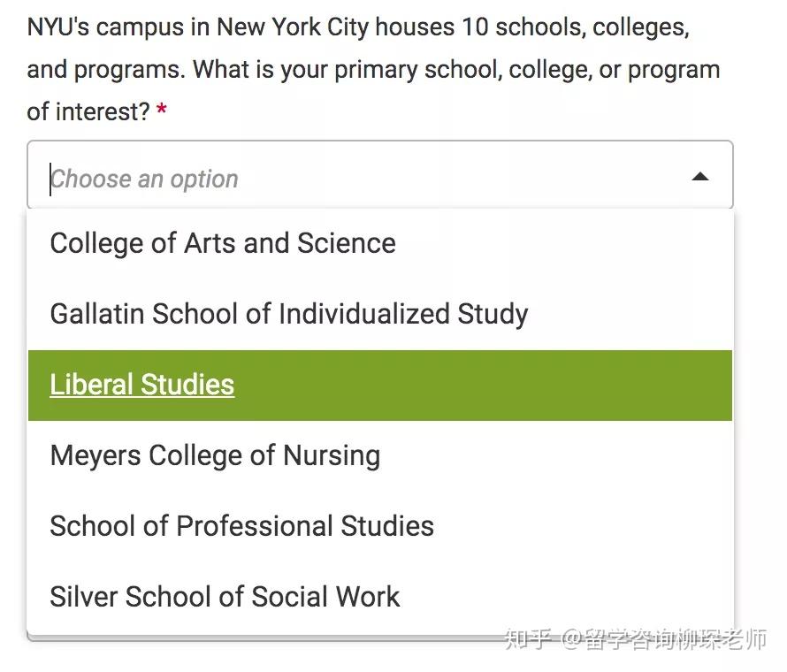Select 'College of Arts and Science'
Screen dimensions: 787x672
[x=223, y=242]
